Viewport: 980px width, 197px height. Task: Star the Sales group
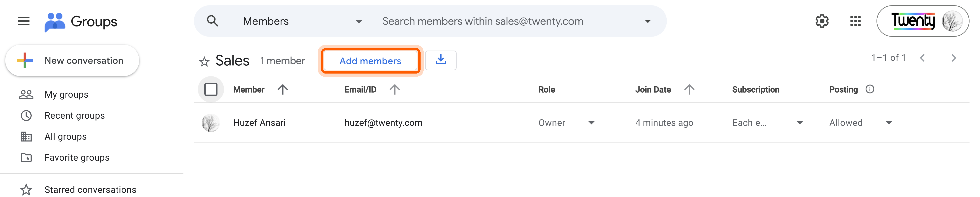pos(204,61)
